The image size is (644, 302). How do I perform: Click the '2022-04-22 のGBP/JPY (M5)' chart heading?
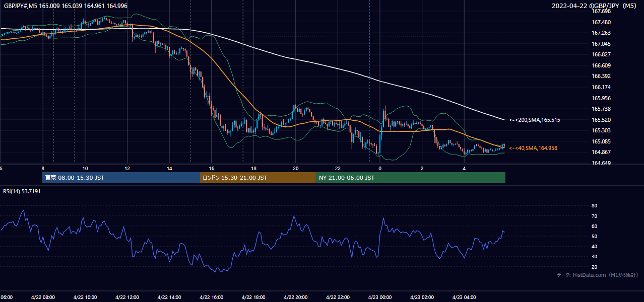coord(595,6)
